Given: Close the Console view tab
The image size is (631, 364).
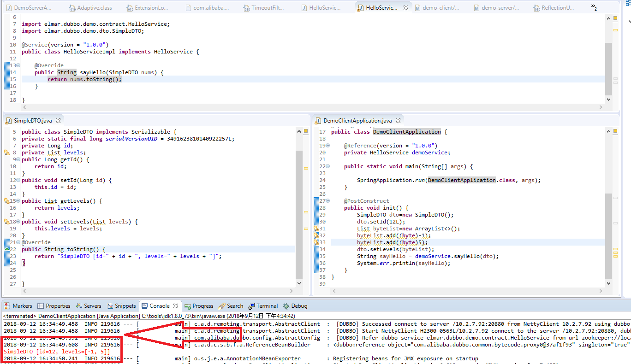Looking at the screenshot, I should (x=175, y=306).
